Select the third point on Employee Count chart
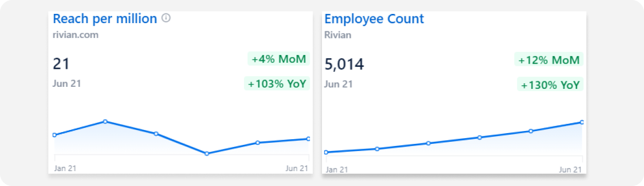This screenshot has width=644, height=186. pyautogui.click(x=428, y=143)
